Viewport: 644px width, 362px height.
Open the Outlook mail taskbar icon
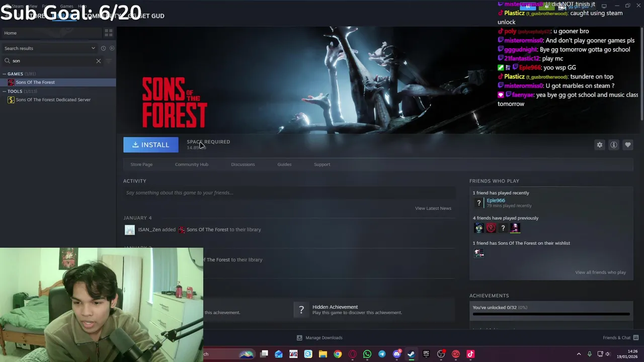(279, 354)
